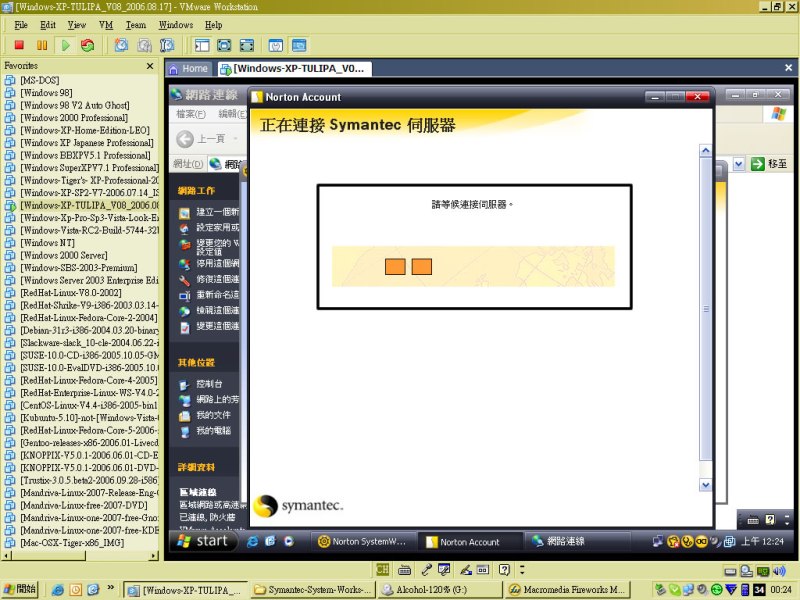
Task: Open the VM menu
Action: (x=106, y=25)
